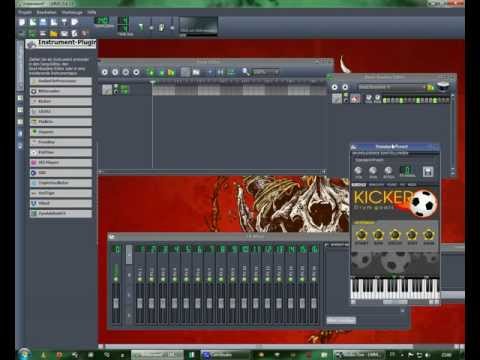
Task: Select BitInvader in the instrument plugin list
Action: pos(61,91)
